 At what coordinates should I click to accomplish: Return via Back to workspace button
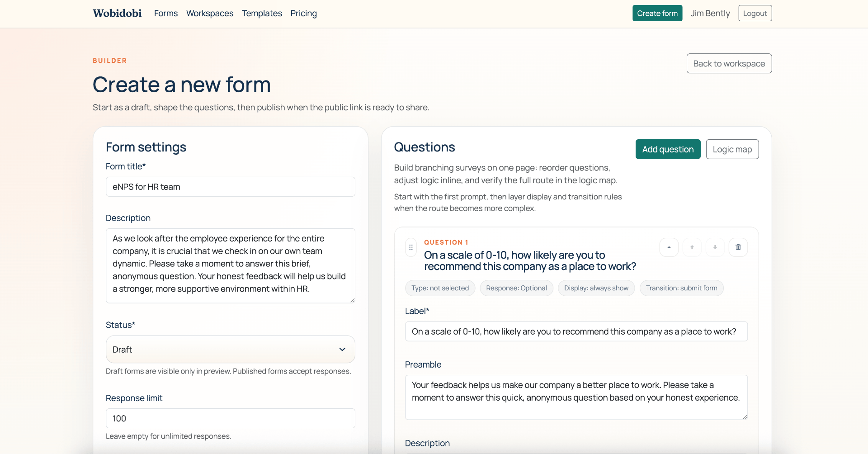[x=729, y=64]
